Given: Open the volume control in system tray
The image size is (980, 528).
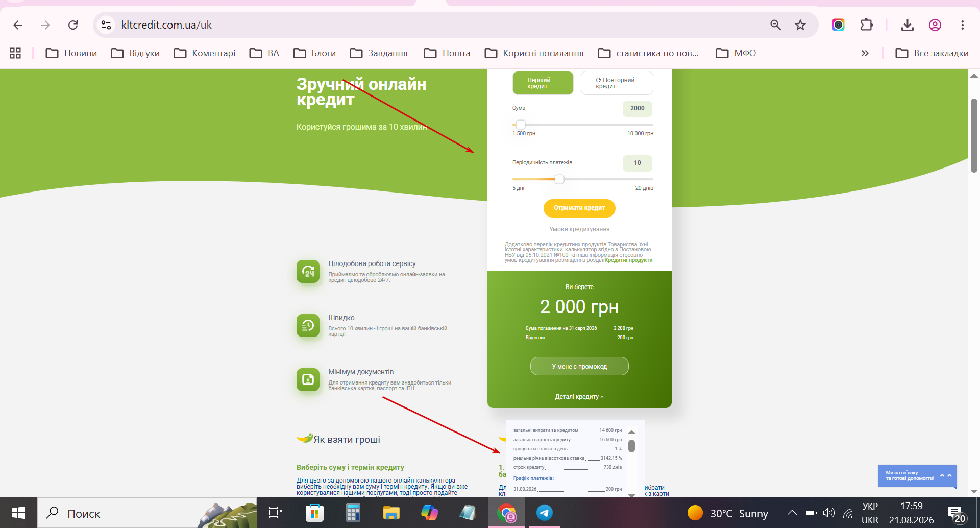Looking at the screenshot, I should coord(829,513).
